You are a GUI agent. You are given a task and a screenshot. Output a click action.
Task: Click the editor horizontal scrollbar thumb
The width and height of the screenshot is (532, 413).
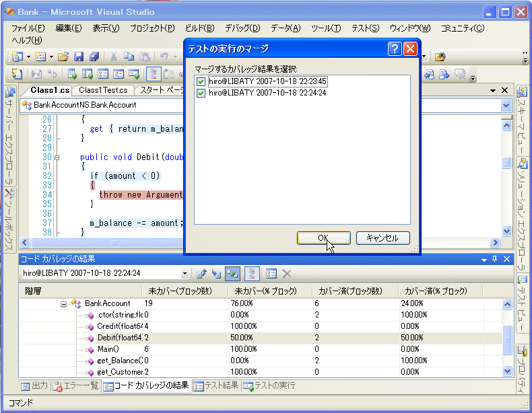[x=114, y=242]
